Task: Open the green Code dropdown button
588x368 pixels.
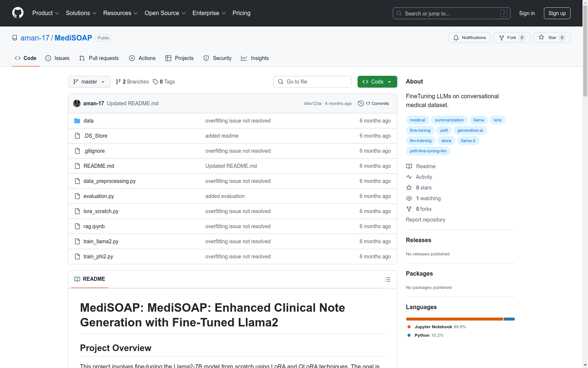Action: [x=377, y=82]
